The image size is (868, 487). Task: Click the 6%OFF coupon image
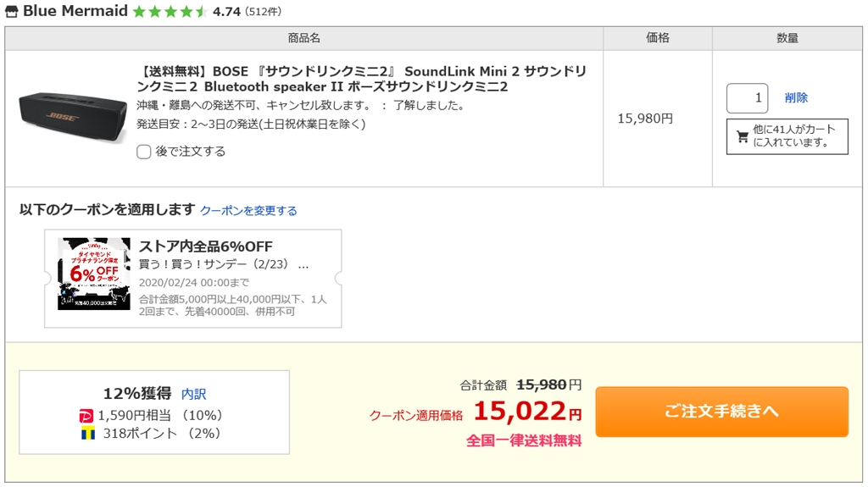point(94,274)
